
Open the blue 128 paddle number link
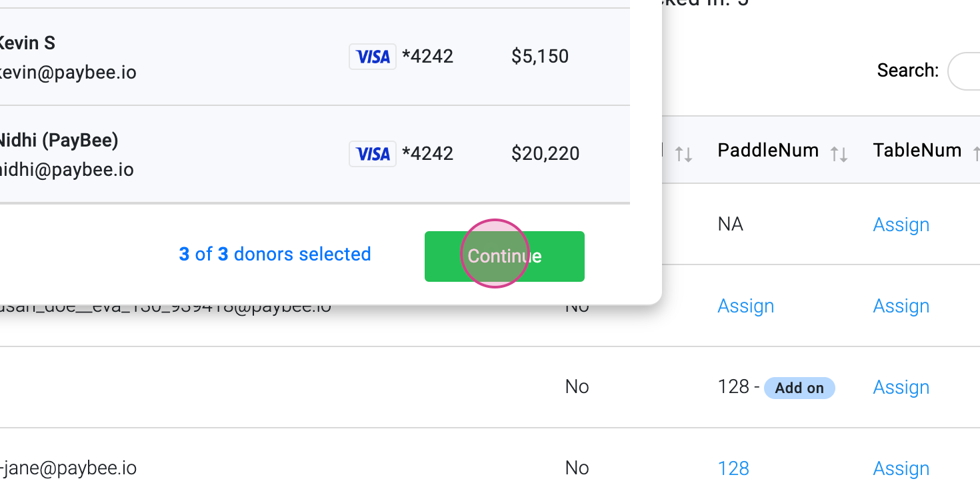(733, 469)
